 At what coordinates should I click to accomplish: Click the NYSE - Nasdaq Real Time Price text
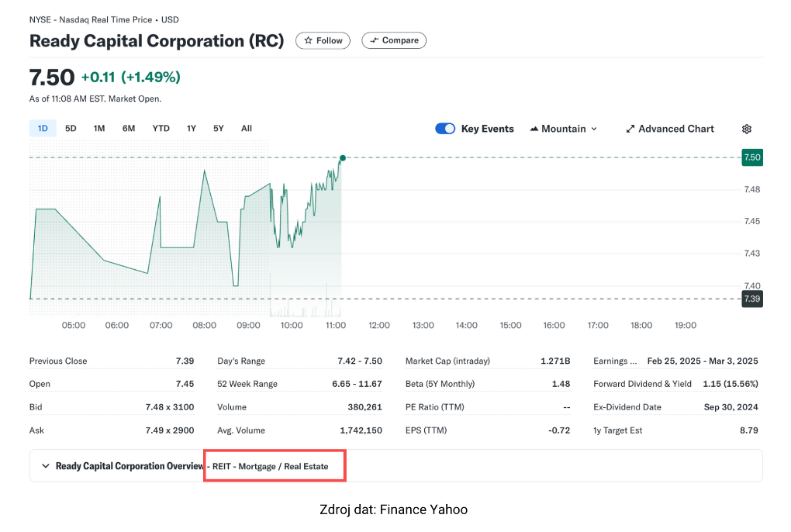[91, 19]
